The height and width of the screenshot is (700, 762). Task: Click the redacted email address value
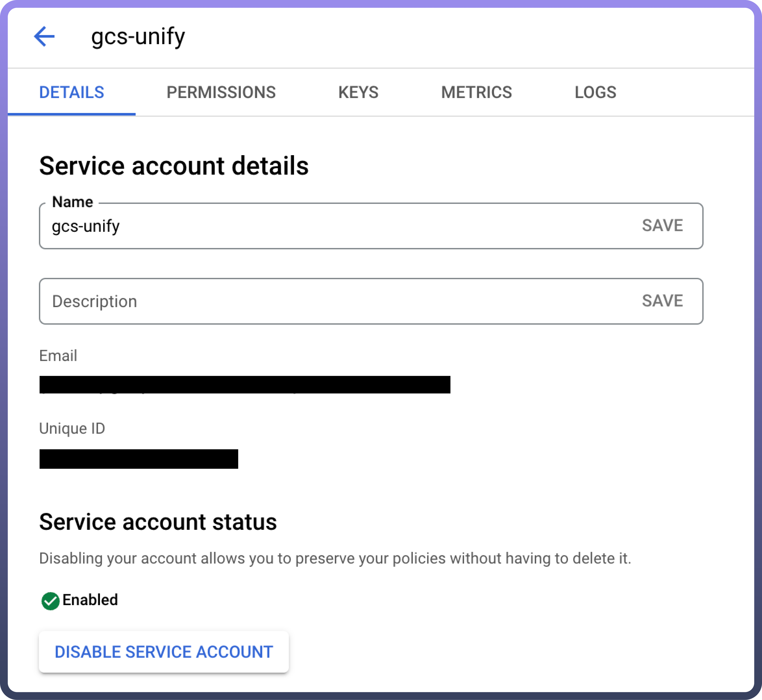pyautogui.click(x=245, y=385)
